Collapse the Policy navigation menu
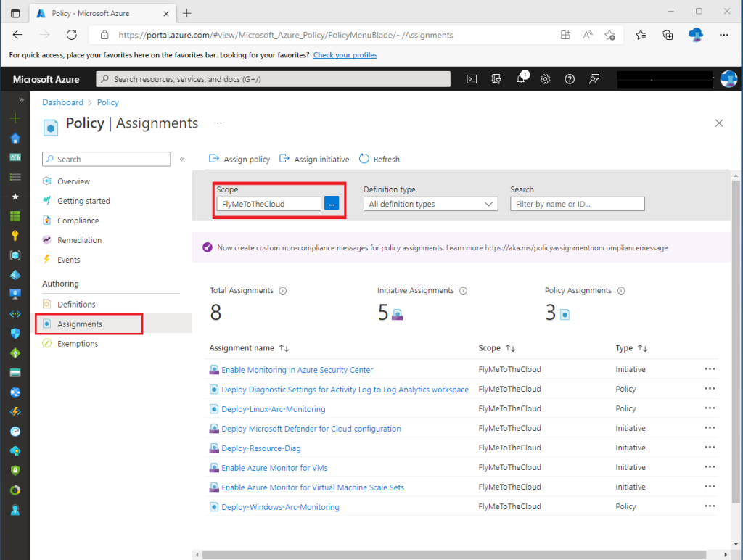Image resolution: width=743 pixels, height=560 pixels. click(x=182, y=159)
